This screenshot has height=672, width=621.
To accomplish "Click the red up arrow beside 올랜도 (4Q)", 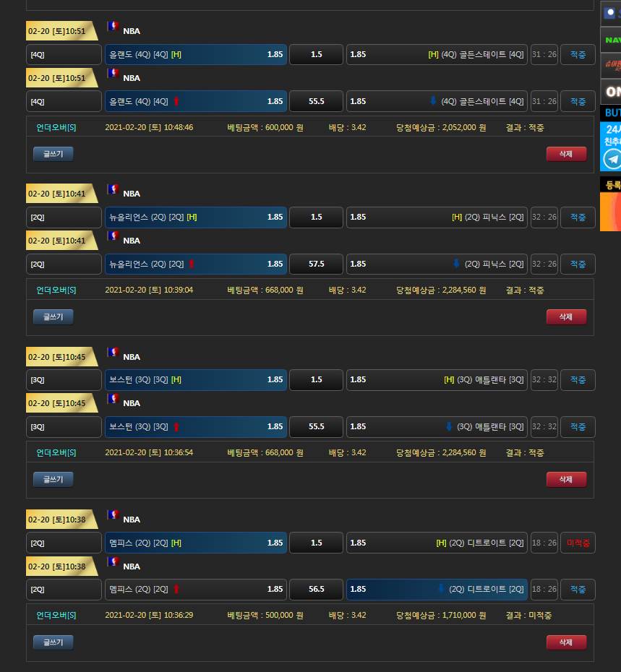I will click(176, 102).
